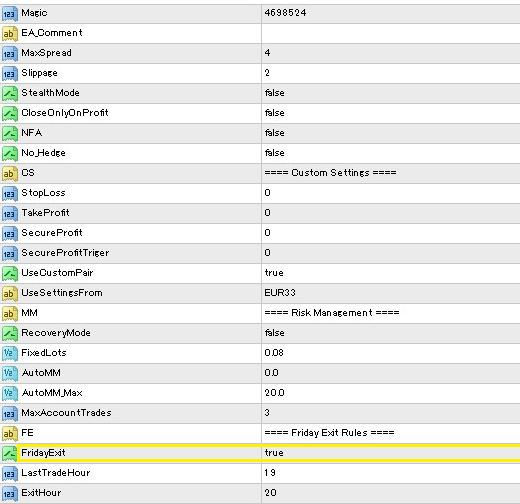
Task: Click the integer icon beside MaxAccountTrades
Action: [9, 414]
